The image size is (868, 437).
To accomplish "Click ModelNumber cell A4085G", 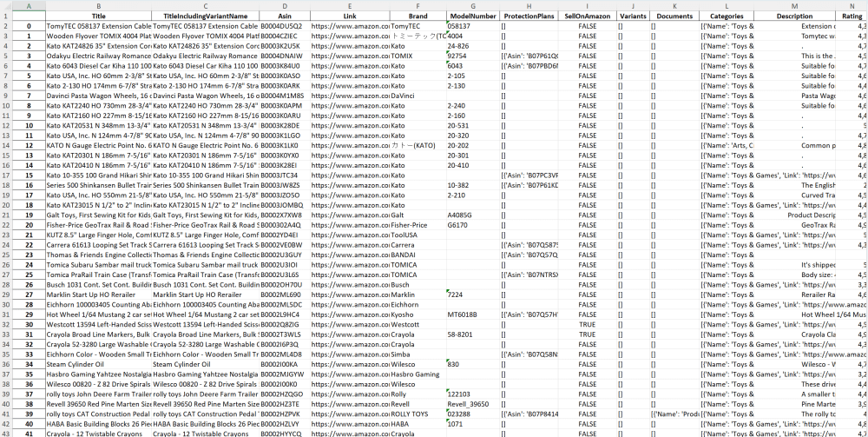I will pos(473,215).
